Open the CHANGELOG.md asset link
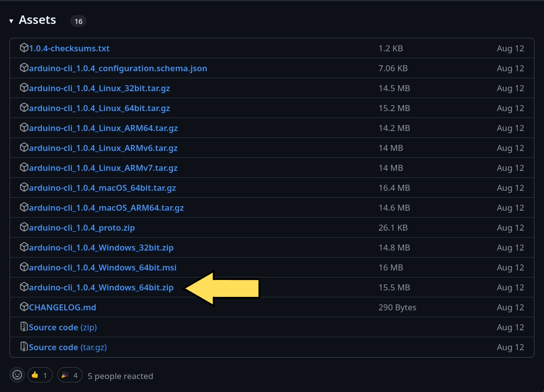The image size is (544, 392). 62,307
